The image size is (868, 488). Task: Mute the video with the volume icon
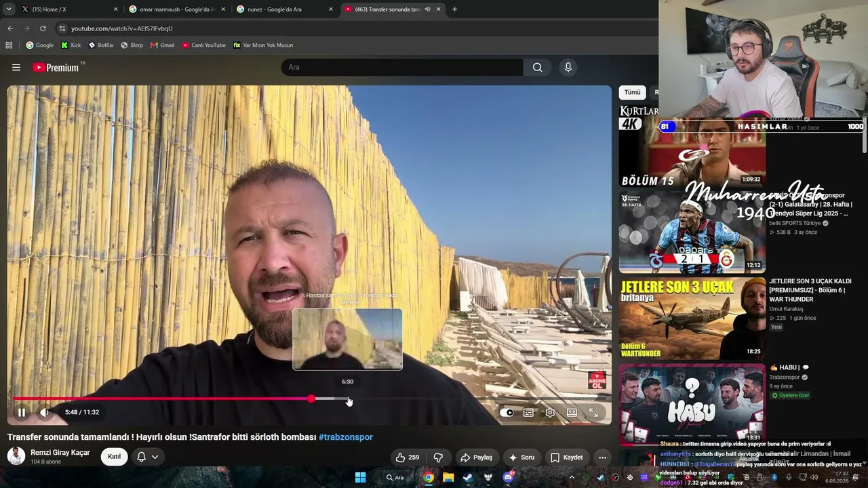tap(44, 412)
